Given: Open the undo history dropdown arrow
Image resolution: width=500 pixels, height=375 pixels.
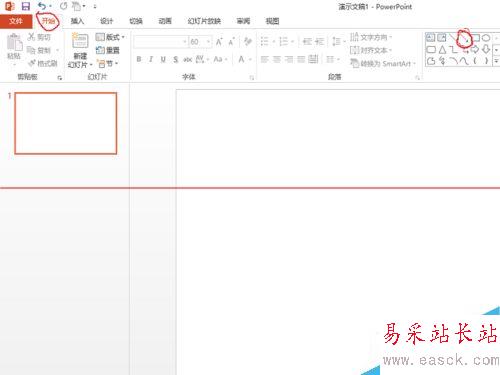Looking at the screenshot, I should point(51,6).
